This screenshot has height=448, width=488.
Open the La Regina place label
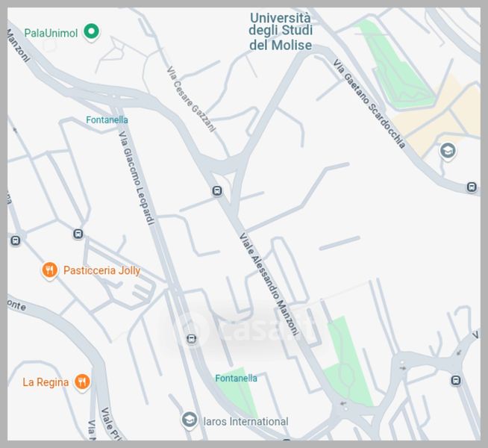coord(46,382)
